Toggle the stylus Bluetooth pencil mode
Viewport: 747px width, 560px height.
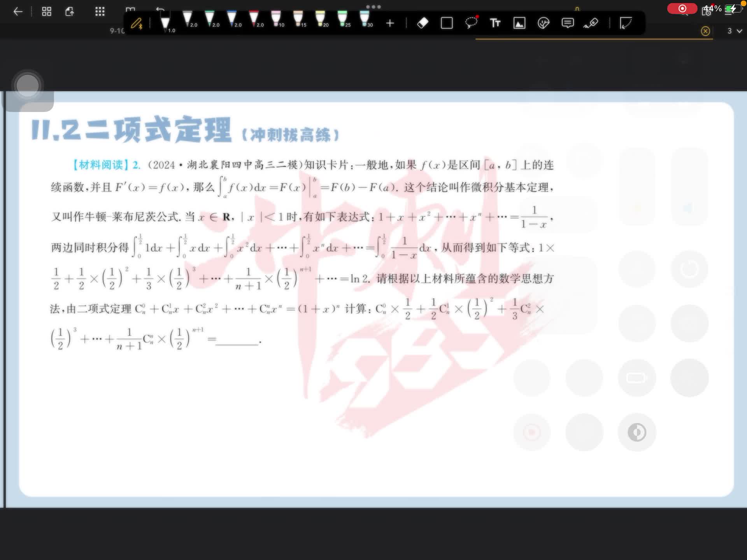[136, 24]
